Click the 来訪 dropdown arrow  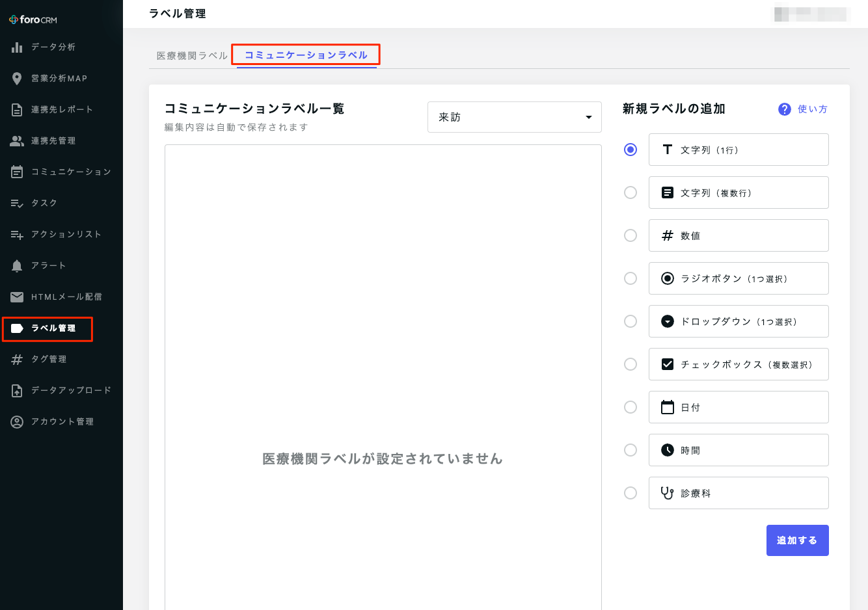click(x=589, y=117)
